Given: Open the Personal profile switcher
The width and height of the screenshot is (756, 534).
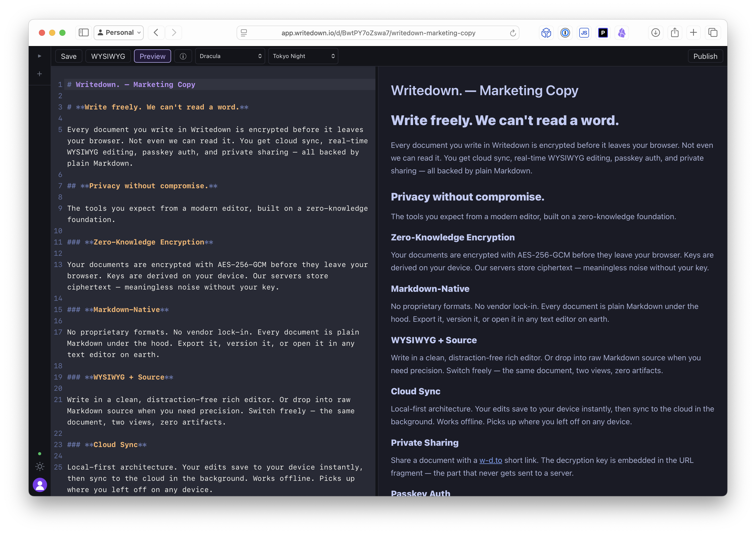Looking at the screenshot, I should [x=118, y=32].
